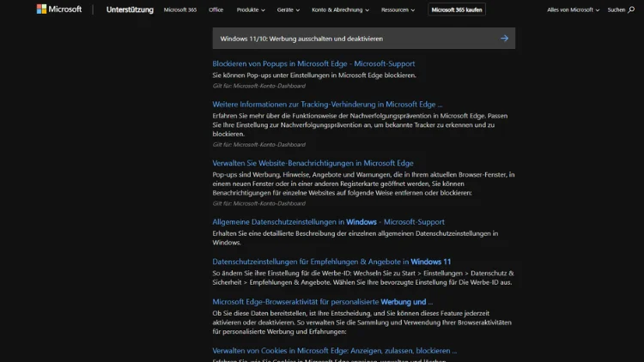Click description starting 'Pop-ups sind Werbung, Hinweise'
This screenshot has width=644, height=362.
(363, 184)
